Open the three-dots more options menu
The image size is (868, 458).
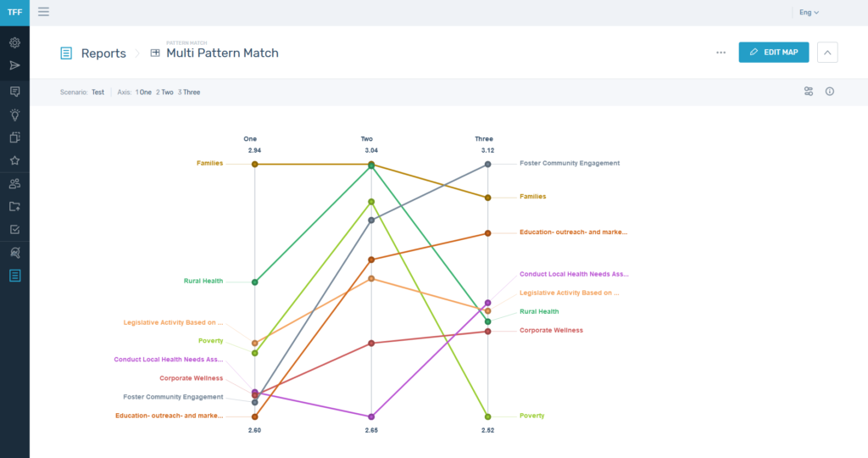721,53
